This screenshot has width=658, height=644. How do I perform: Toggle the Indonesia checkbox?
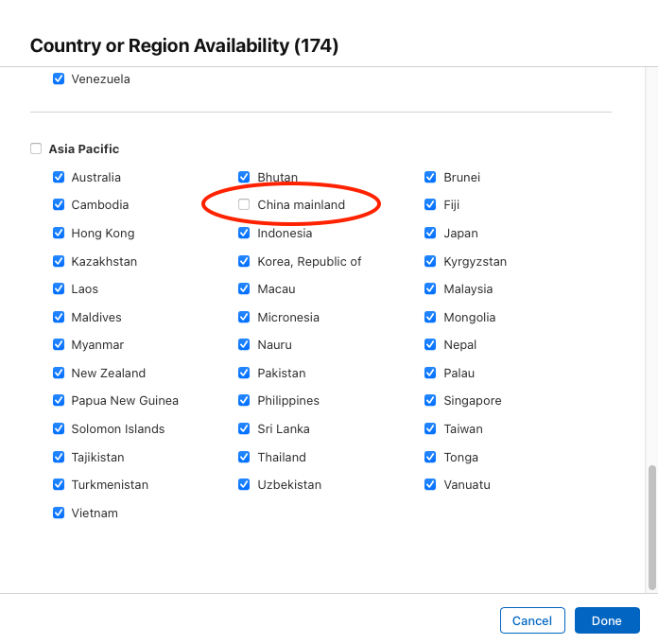[x=244, y=234]
